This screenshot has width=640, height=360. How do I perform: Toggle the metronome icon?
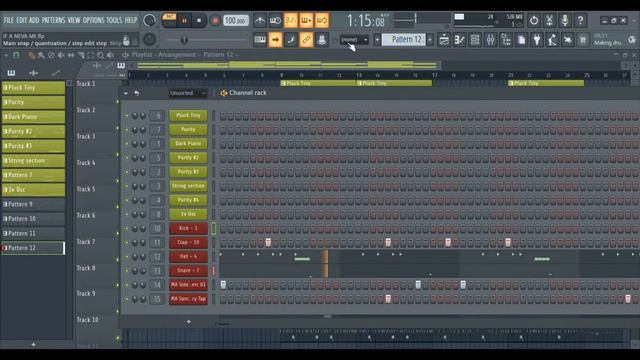pos(260,20)
